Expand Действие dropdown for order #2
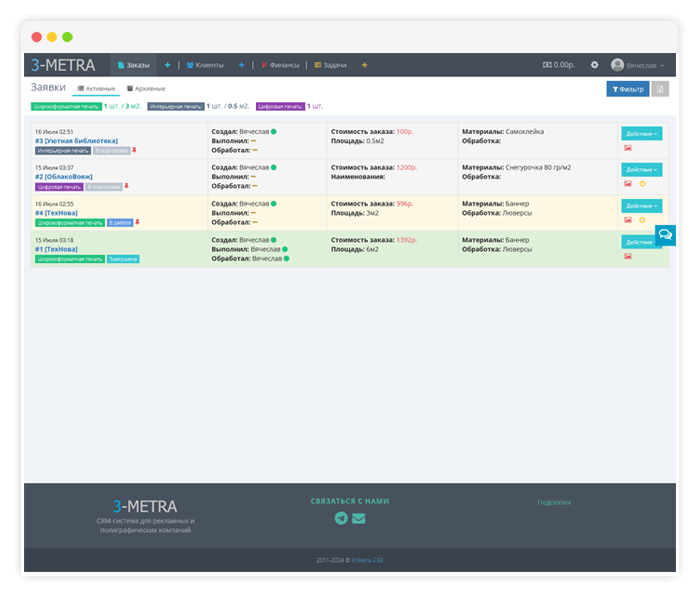Image resolution: width=700 pixels, height=600 pixels. coord(642,170)
